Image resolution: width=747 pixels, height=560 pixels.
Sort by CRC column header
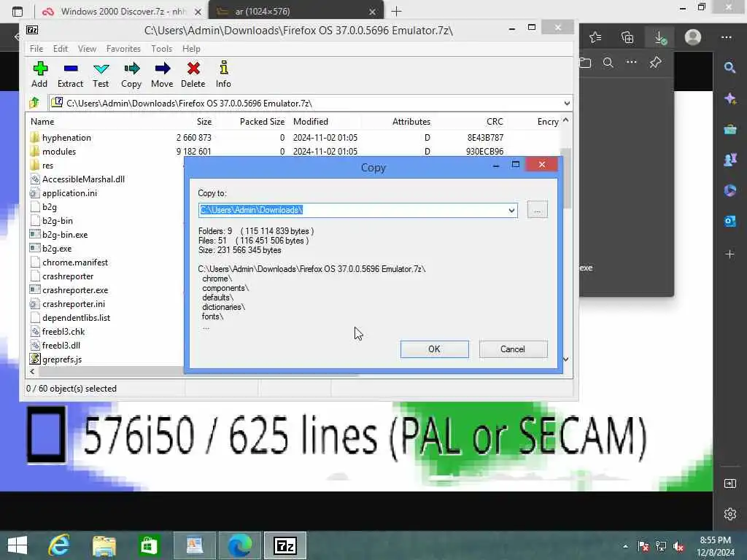[x=495, y=122]
